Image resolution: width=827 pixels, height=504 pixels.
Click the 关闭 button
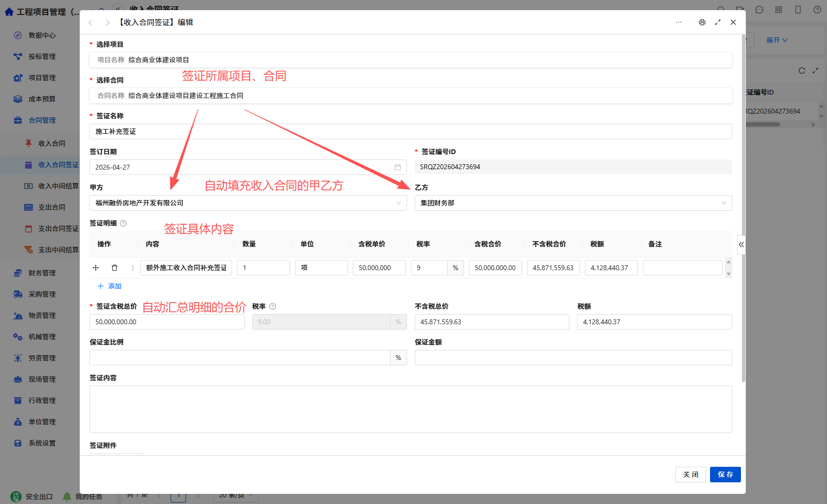[691, 475]
